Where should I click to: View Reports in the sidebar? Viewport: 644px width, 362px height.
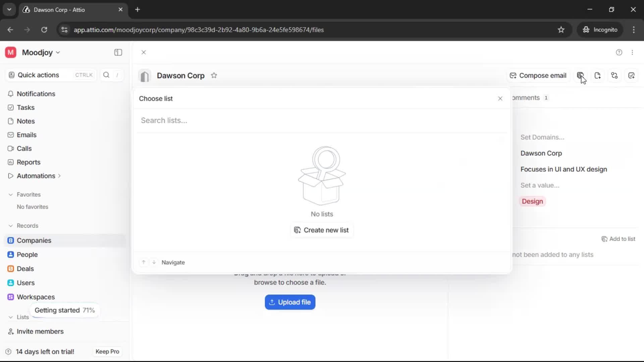[28, 162]
